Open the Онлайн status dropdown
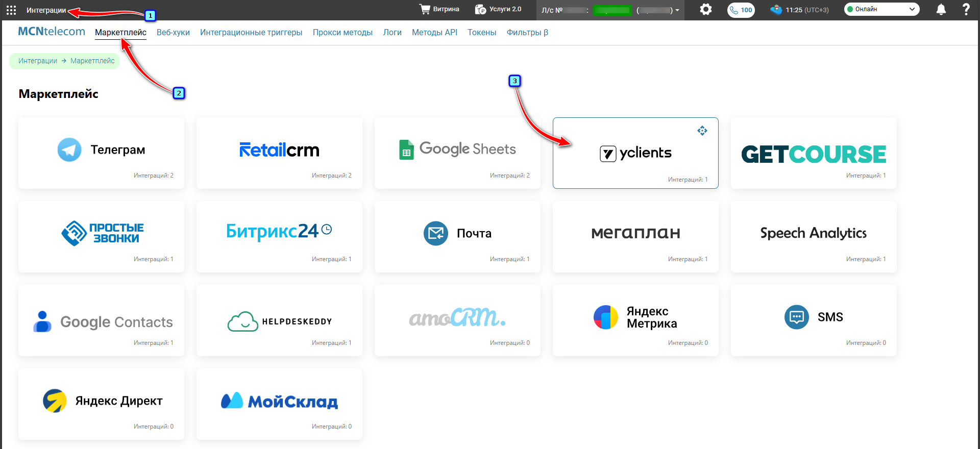 click(x=881, y=9)
